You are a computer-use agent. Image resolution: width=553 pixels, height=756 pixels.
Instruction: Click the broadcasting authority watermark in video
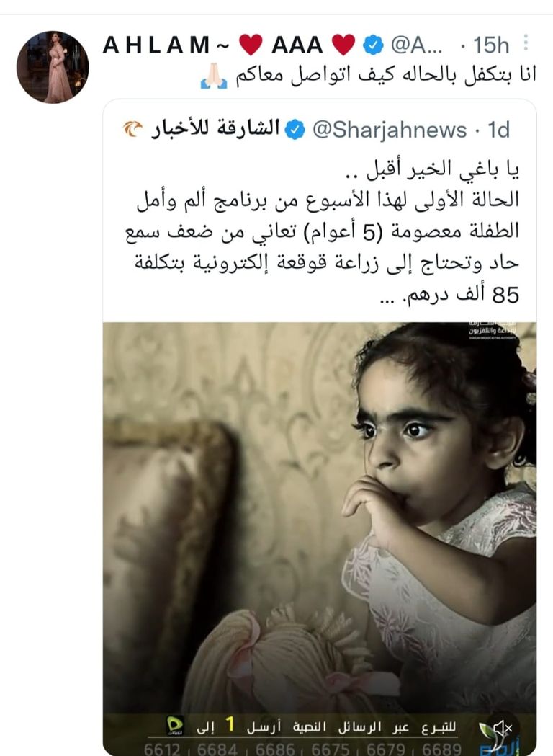click(x=493, y=331)
